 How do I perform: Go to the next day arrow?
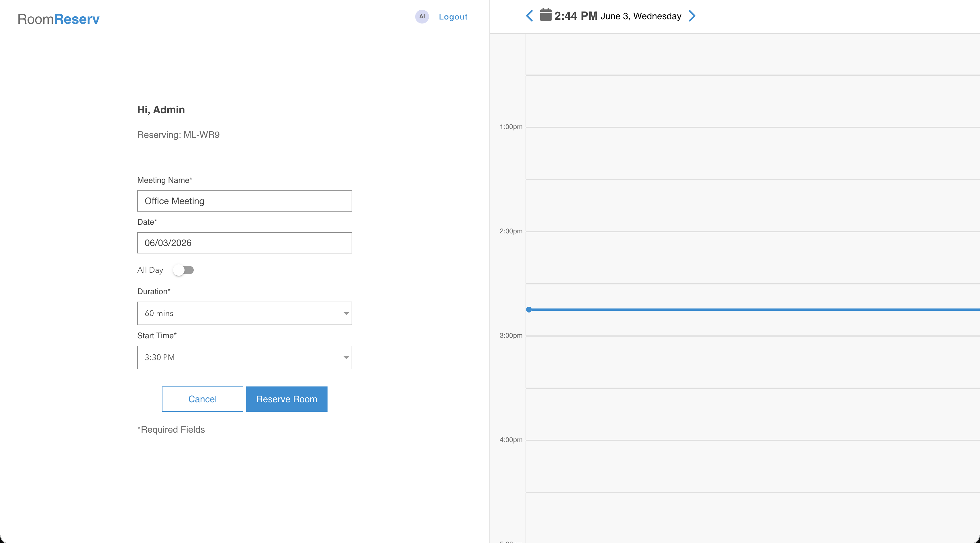click(692, 16)
